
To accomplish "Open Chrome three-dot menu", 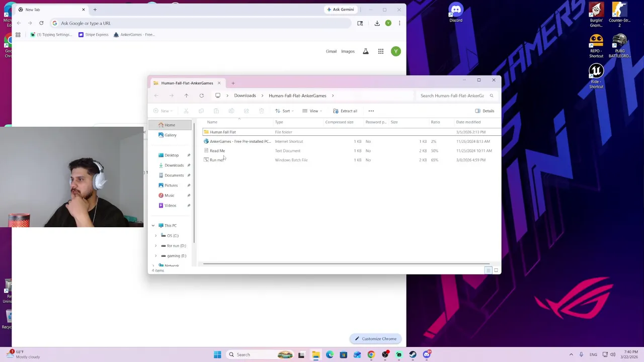I will [399, 23].
